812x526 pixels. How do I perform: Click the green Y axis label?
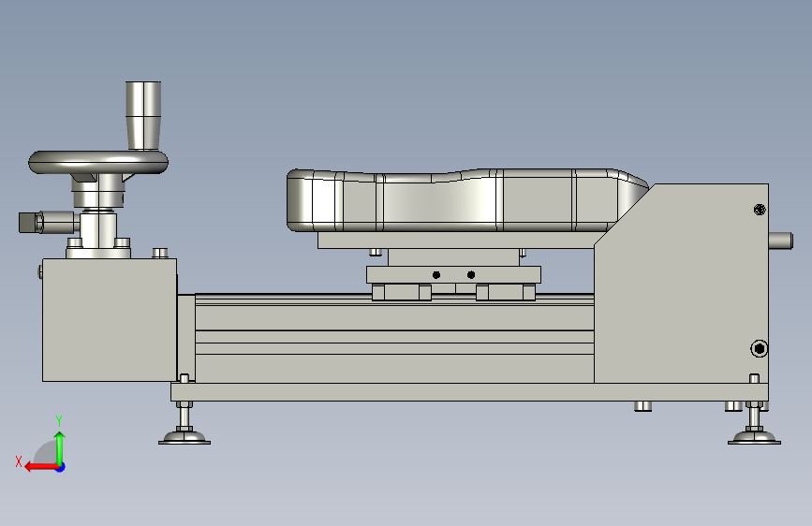click(x=59, y=420)
